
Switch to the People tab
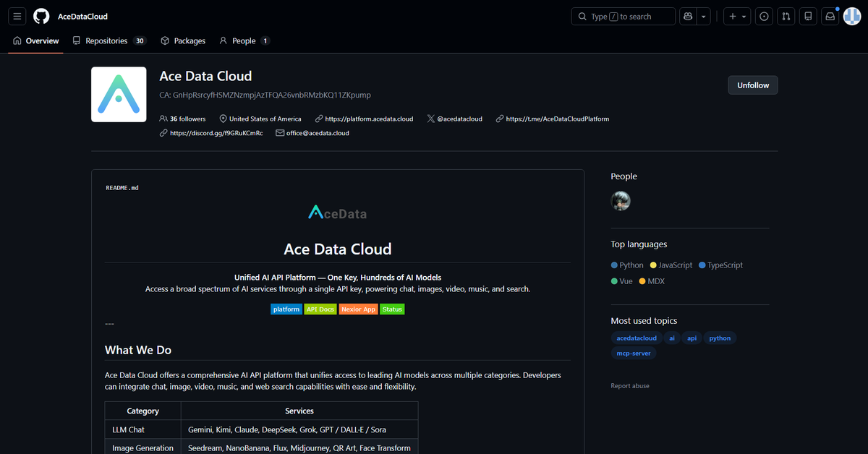[244, 41]
